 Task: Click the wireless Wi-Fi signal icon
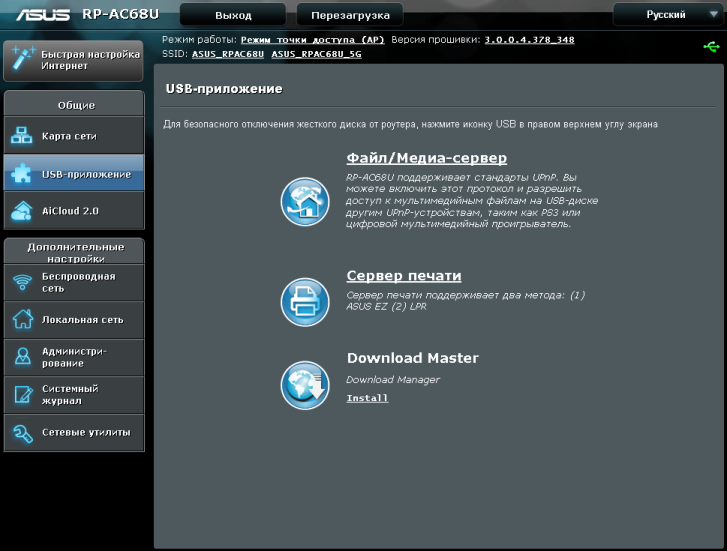tap(22, 282)
